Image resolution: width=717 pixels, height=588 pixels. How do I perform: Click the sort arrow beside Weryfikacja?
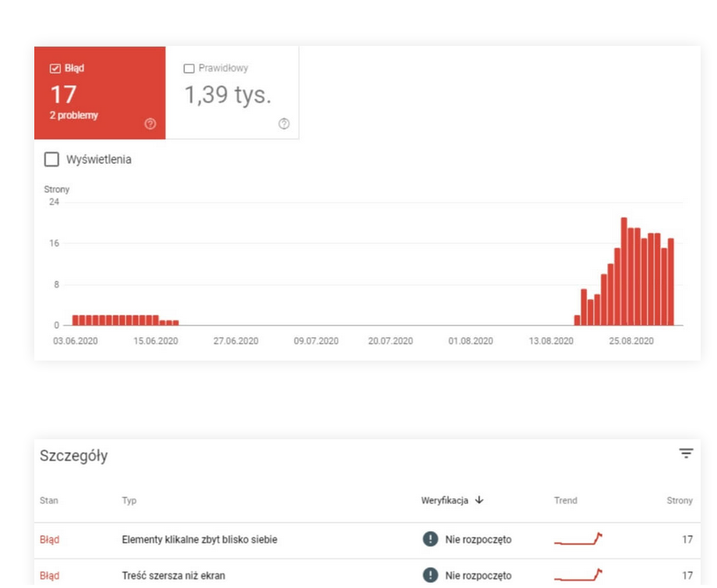click(x=479, y=501)
